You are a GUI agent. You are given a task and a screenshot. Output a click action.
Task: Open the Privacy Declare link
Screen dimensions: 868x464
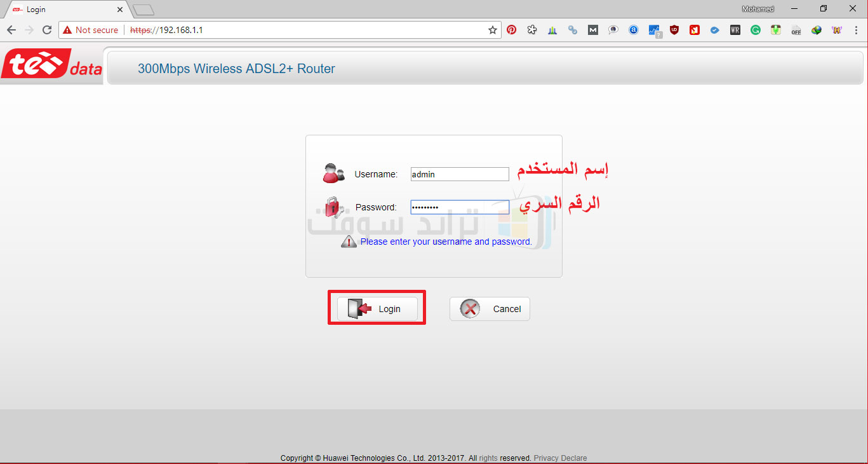tap(560, 458)
